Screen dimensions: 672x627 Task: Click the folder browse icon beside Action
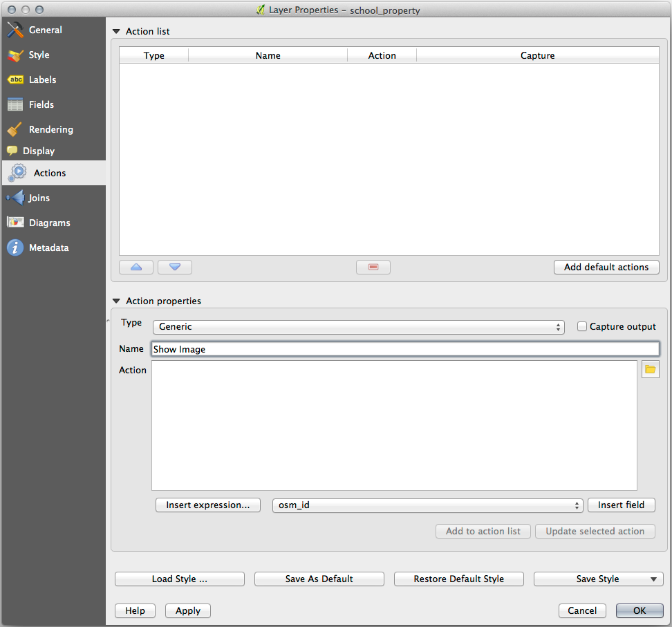[650, 369]
